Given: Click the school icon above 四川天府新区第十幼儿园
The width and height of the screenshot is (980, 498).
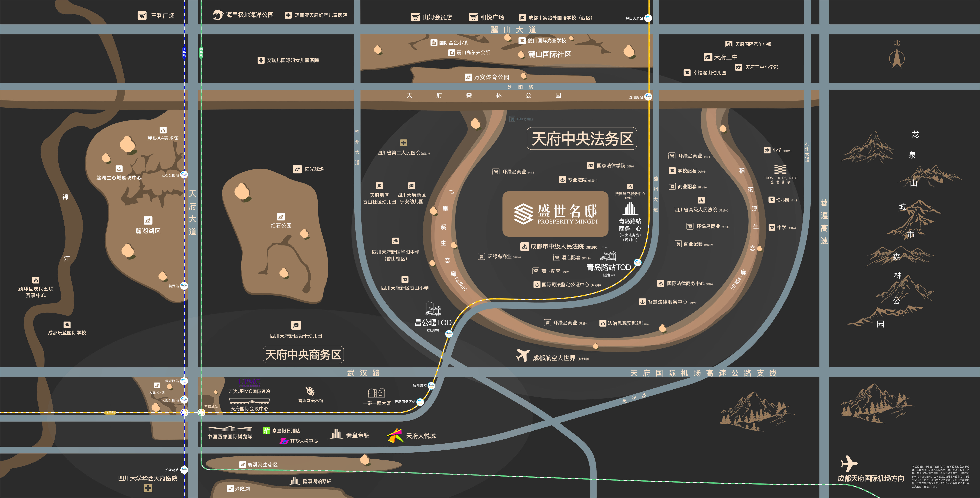Looking at the screenshot, I should click(x=296, y=325).
